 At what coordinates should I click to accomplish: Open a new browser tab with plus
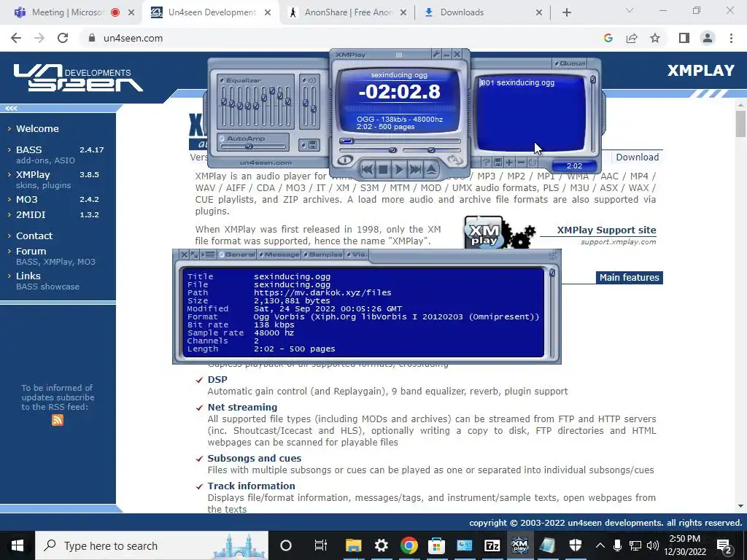click(x=566, y=12)
